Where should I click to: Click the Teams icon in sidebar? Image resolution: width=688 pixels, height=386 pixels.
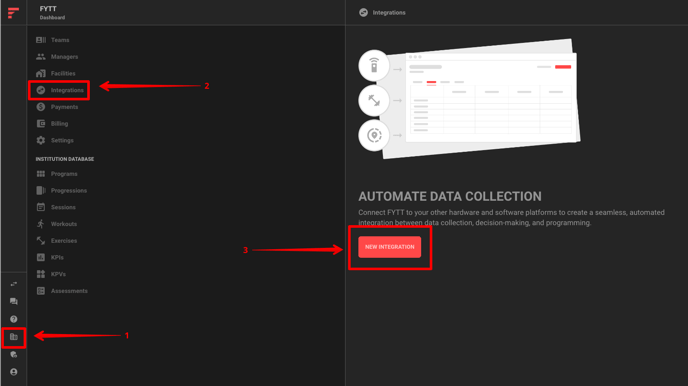[x=41, y=40]
